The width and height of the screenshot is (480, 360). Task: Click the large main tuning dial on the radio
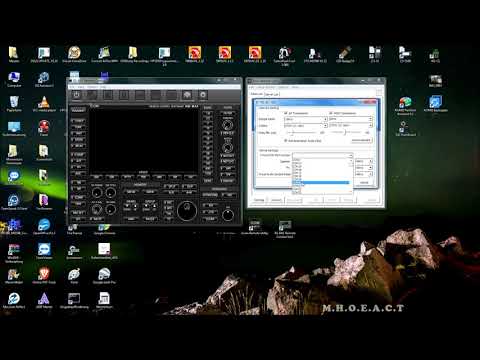[x=187, y=211]
